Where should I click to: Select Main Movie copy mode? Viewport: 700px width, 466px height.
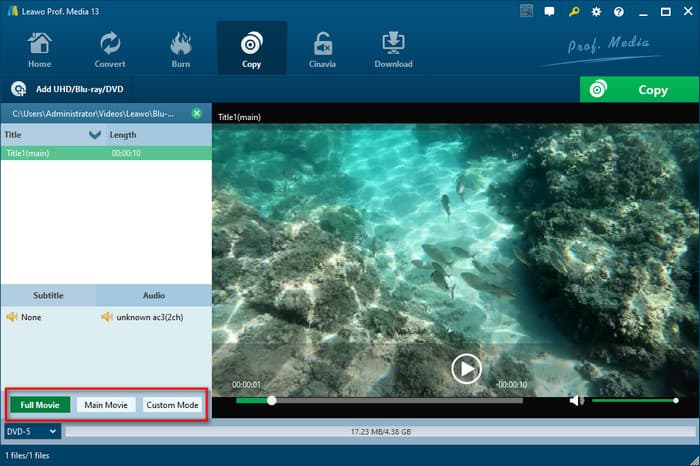pos(106,405)
